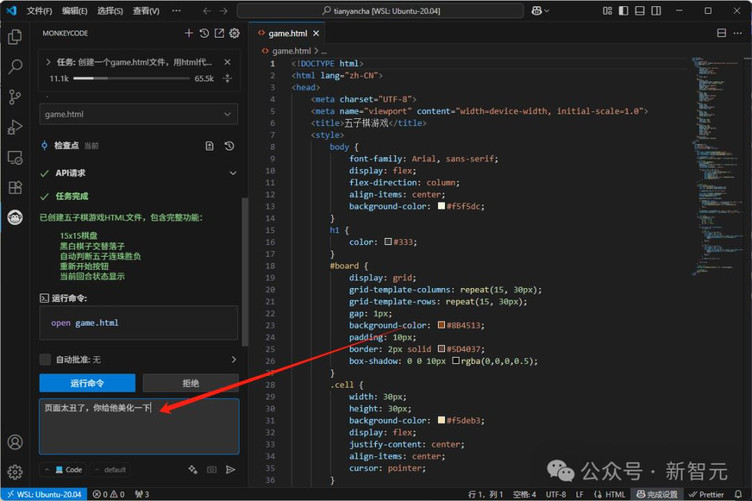Open the Extensions view

15,187
